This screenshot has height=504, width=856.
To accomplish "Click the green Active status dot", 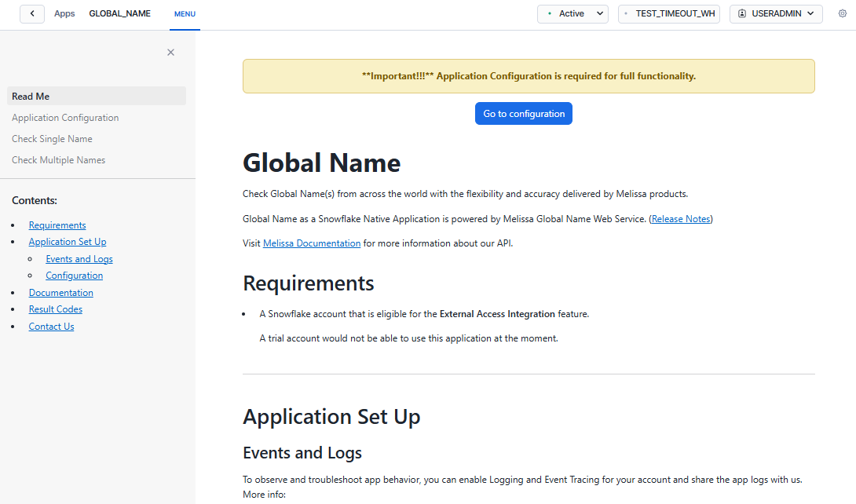I will 550,13.
